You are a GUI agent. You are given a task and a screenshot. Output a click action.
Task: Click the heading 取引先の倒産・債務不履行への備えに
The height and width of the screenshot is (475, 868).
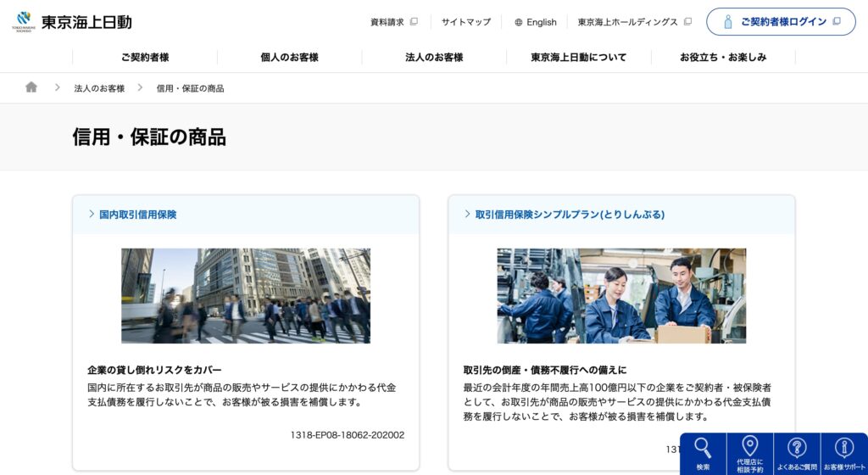pyautogui.click(x=545, y=370)
